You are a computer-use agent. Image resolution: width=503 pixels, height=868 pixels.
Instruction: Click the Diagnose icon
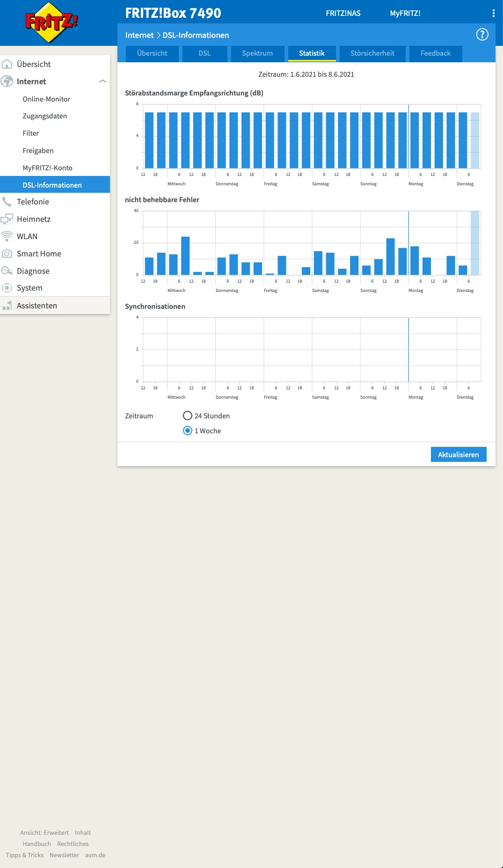(7, 271)
